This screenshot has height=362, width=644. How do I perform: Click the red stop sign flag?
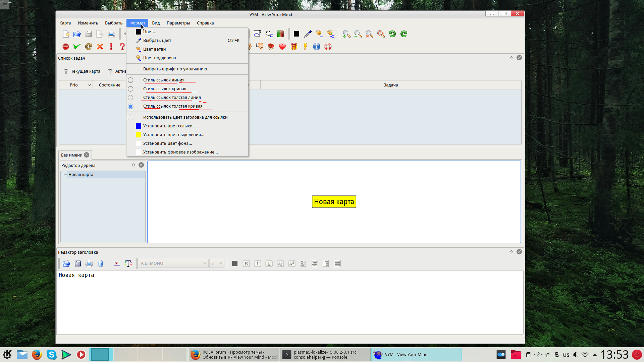(66, 47)
